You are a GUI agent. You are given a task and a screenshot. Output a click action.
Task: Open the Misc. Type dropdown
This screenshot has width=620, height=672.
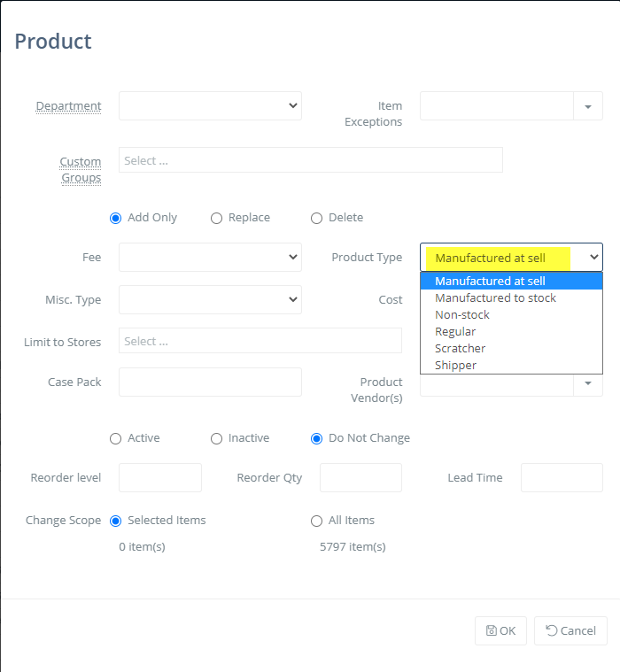tap(210, 299)
